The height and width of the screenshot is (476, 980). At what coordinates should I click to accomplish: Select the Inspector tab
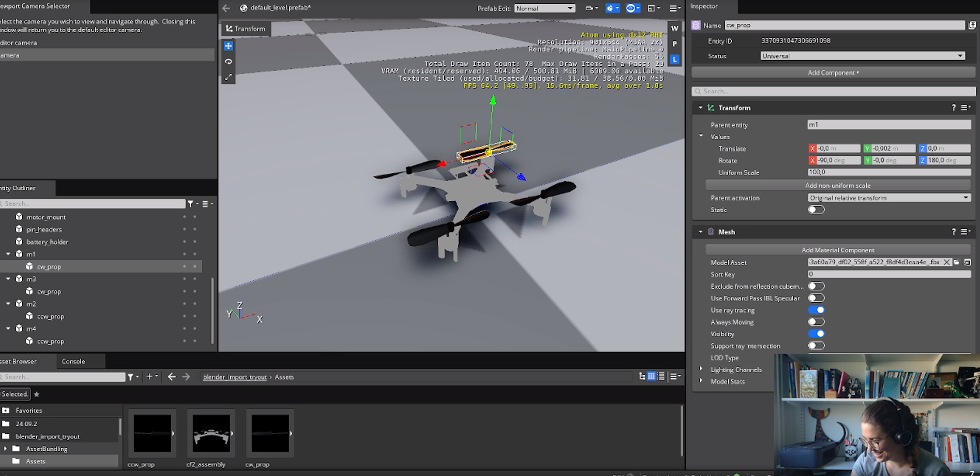(704, 6)
